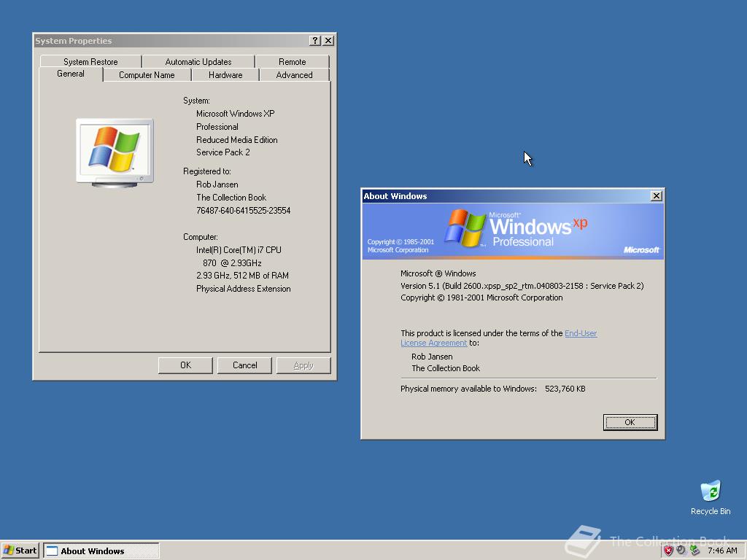The width and height of the screenshot is (747, 560).
Task: Click the 'Reduced Media Edition' text
Action: pos(237,139)
